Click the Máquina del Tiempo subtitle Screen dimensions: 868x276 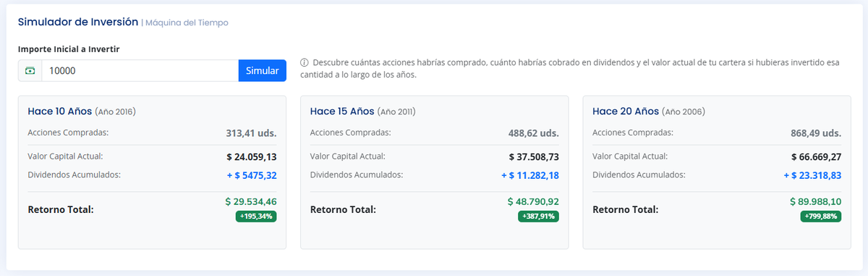coord(187,22)
